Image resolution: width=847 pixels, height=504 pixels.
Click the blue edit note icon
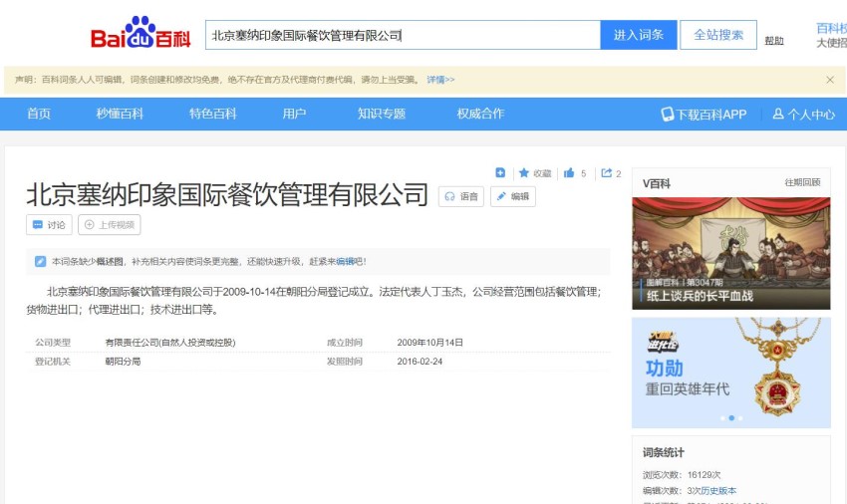[x=40, y=261]
